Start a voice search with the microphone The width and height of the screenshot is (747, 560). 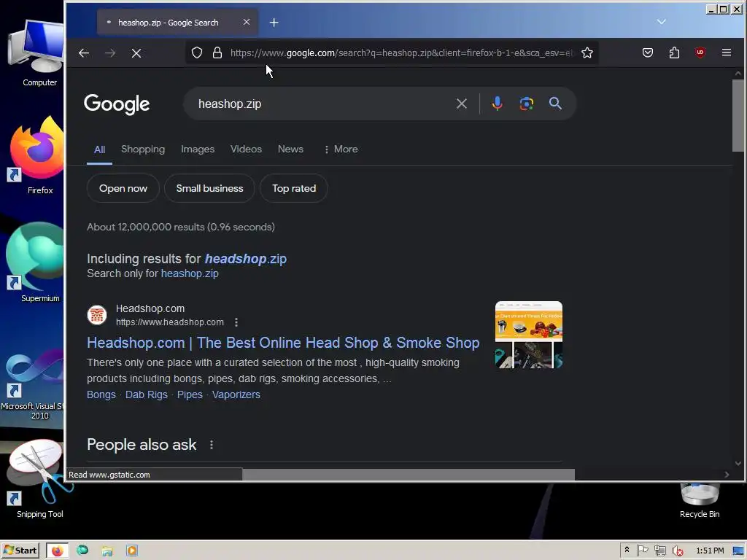[497, 104]
